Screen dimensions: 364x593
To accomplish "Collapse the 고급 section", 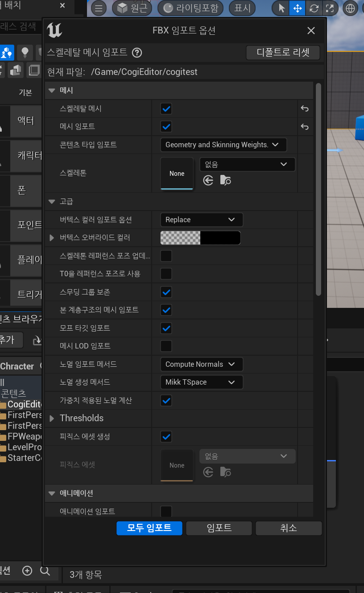I will coord(52,202).
